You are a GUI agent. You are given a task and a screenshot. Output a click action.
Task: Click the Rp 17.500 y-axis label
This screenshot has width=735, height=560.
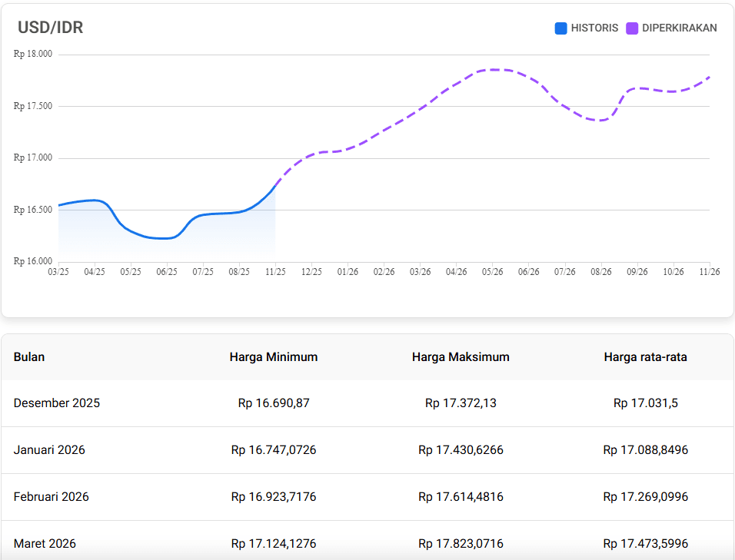(33, 106)
